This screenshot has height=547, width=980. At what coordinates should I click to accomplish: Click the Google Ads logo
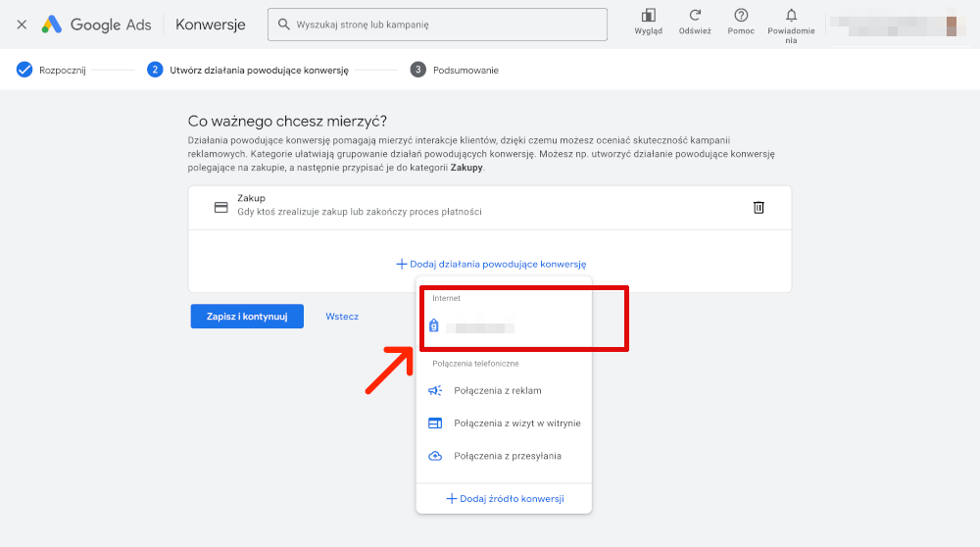click(x=96, y=25)
